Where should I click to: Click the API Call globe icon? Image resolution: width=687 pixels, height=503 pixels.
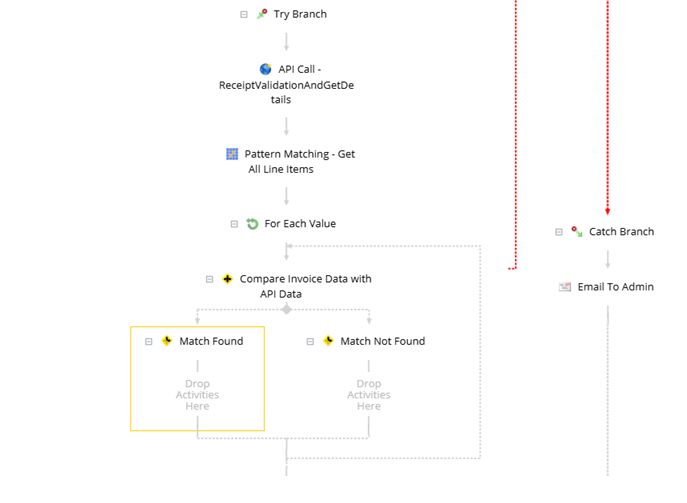point(265,69)
